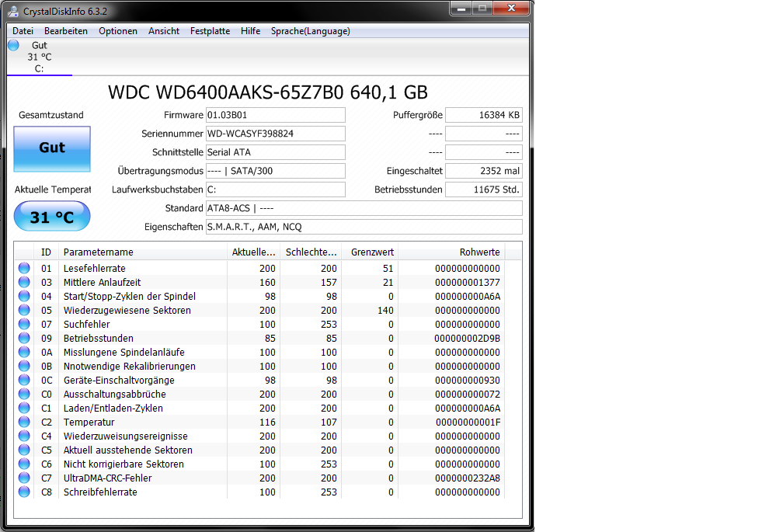This screenshot has height=532, width=783.
Task: Click the Grenzwert value 140
Action: coord(385,311)
